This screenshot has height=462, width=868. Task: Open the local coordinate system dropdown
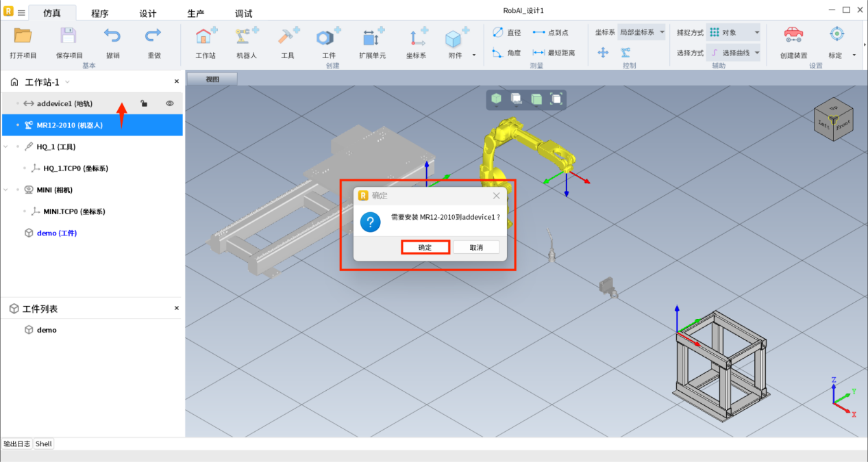coord(641,32)
